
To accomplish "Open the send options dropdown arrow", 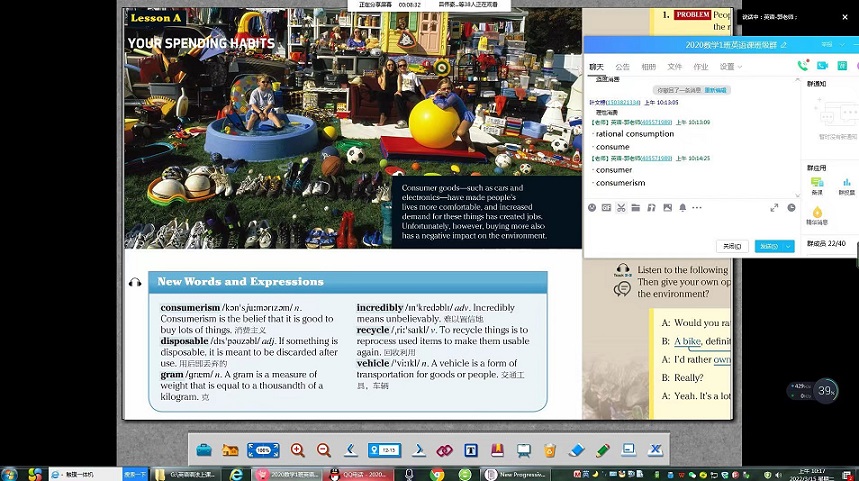I will pyautogui.click(x=789, y=247).
